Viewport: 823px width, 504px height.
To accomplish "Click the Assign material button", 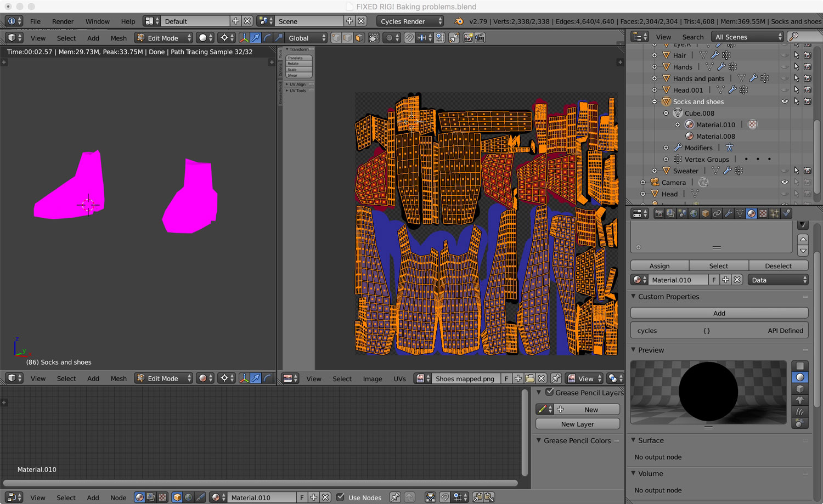I will point(659,266).
